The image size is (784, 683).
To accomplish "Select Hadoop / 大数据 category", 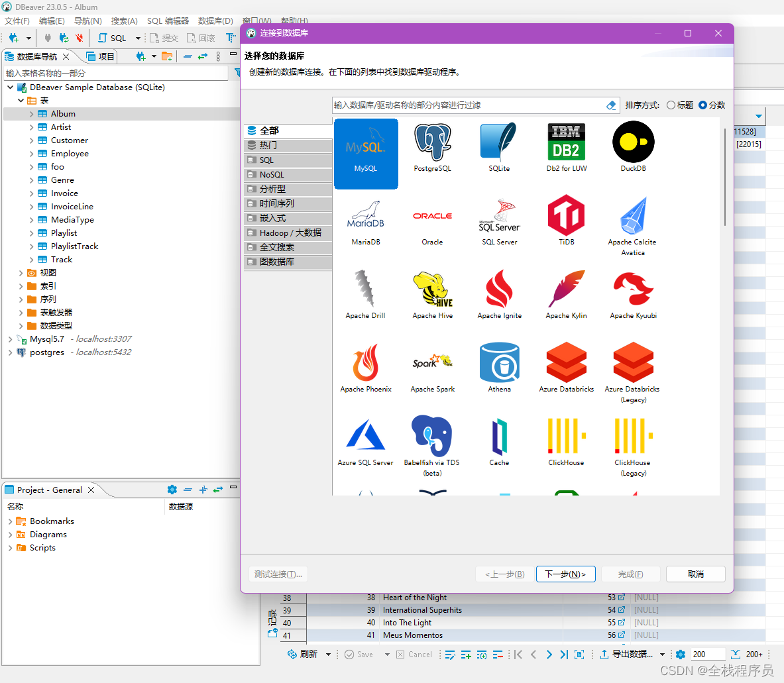I will point(288,233).
